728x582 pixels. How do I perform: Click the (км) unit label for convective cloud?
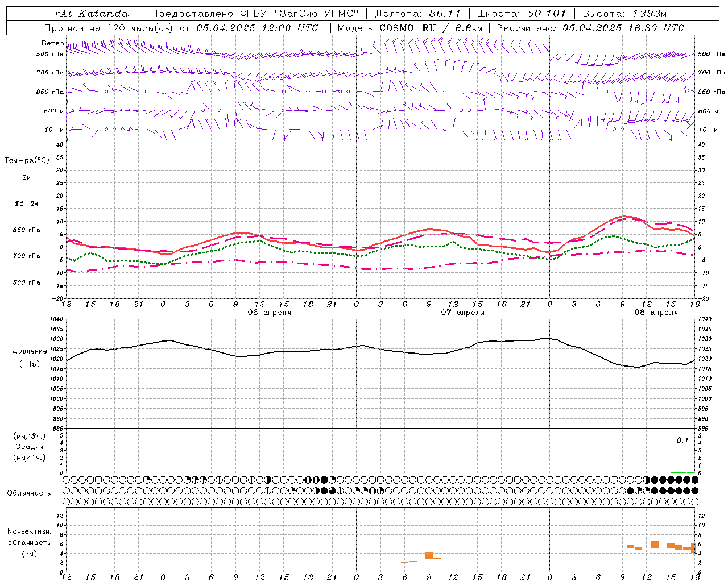29,554
